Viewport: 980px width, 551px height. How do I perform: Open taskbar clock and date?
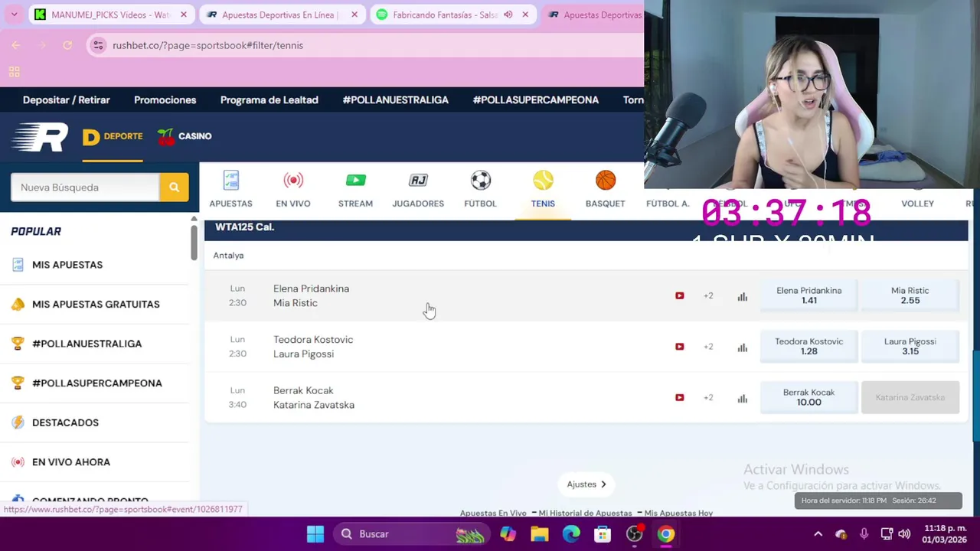(x=946, y=534)
